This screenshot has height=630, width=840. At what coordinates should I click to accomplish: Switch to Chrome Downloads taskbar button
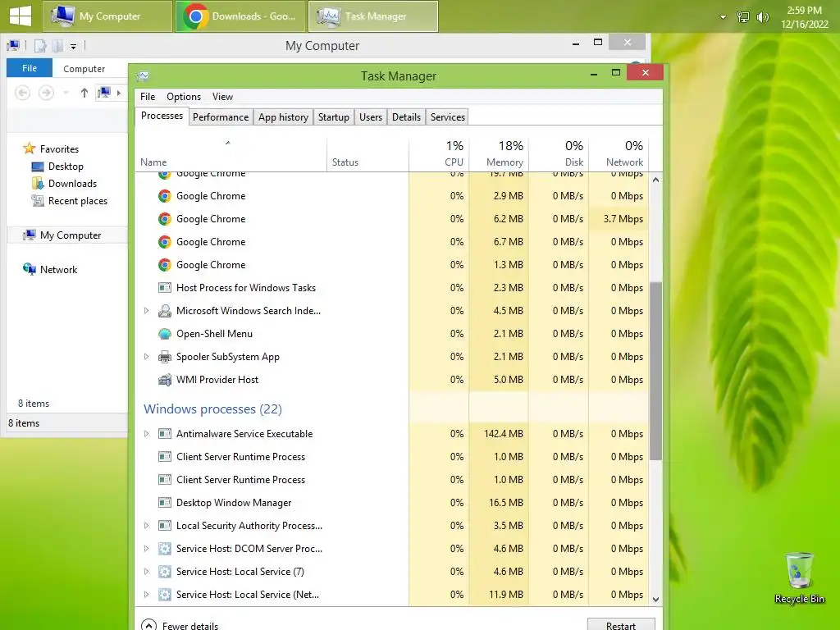point(240,16)
